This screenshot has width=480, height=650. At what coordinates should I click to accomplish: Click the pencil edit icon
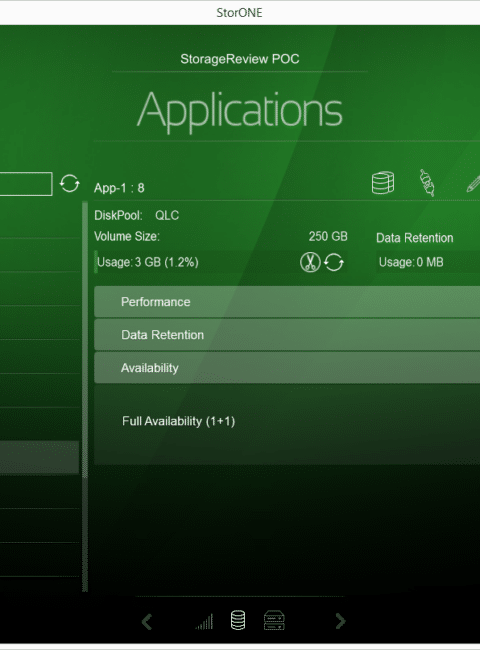click(x=473, y=184)
